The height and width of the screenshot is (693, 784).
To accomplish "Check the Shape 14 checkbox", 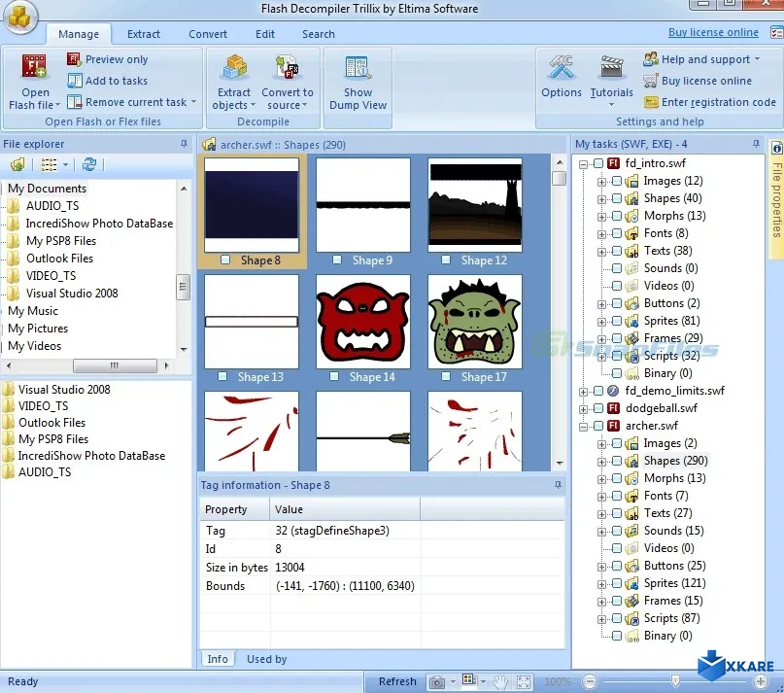I will (334, 376).
